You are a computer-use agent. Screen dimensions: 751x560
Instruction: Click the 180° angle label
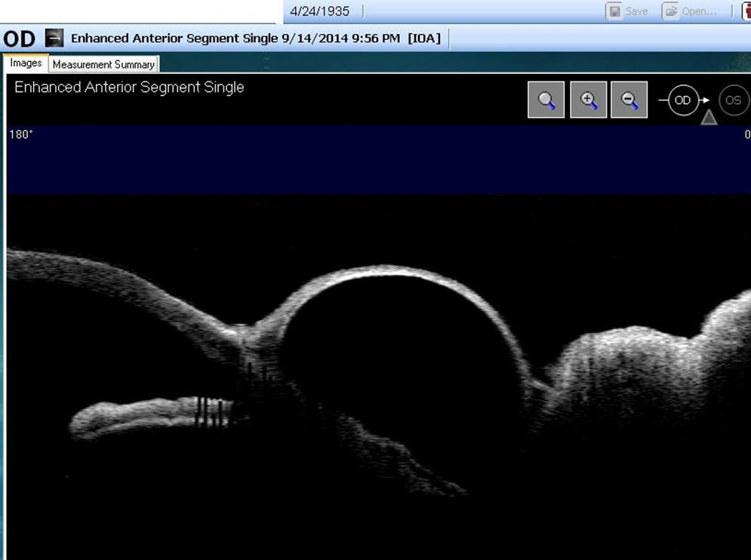pyautogui.click(x=20, y=134)
